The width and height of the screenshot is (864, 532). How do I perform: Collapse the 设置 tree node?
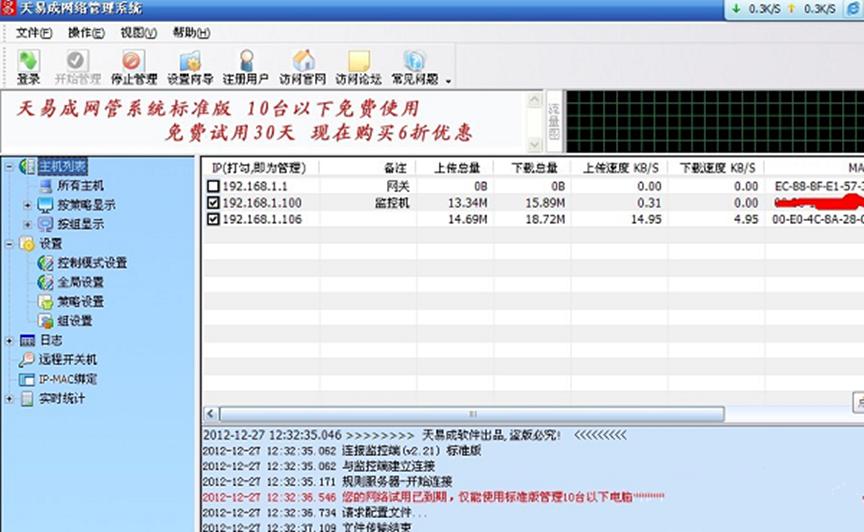coord(9,243)
